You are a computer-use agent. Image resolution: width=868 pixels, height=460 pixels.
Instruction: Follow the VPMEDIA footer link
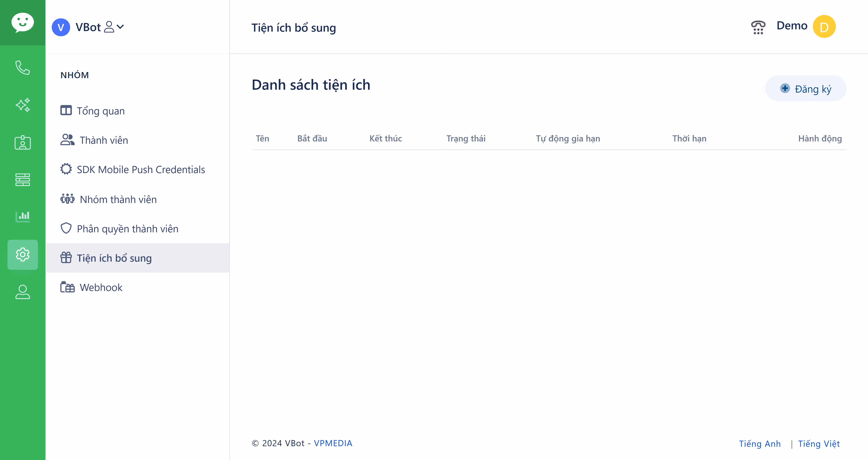click(x=333, y=443)
